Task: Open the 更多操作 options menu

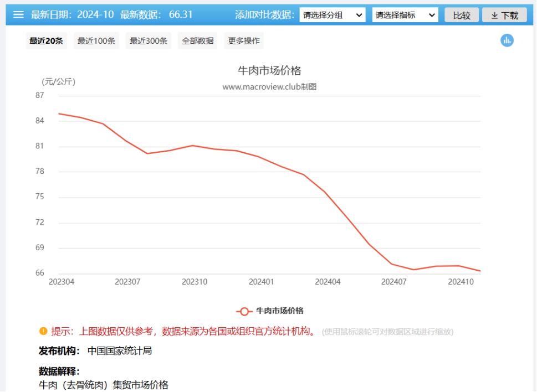Action: [244, 41]
